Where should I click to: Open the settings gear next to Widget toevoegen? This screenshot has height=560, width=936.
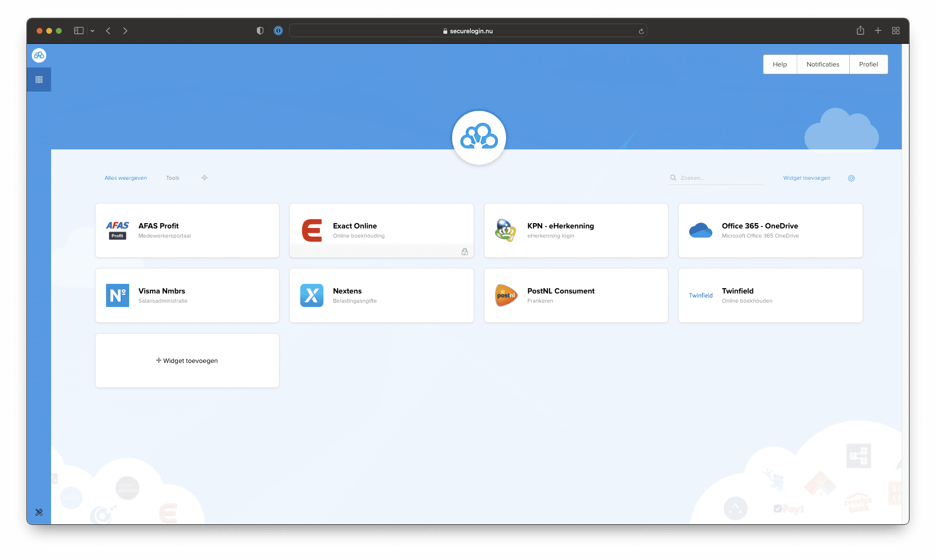tap(851, 178)
